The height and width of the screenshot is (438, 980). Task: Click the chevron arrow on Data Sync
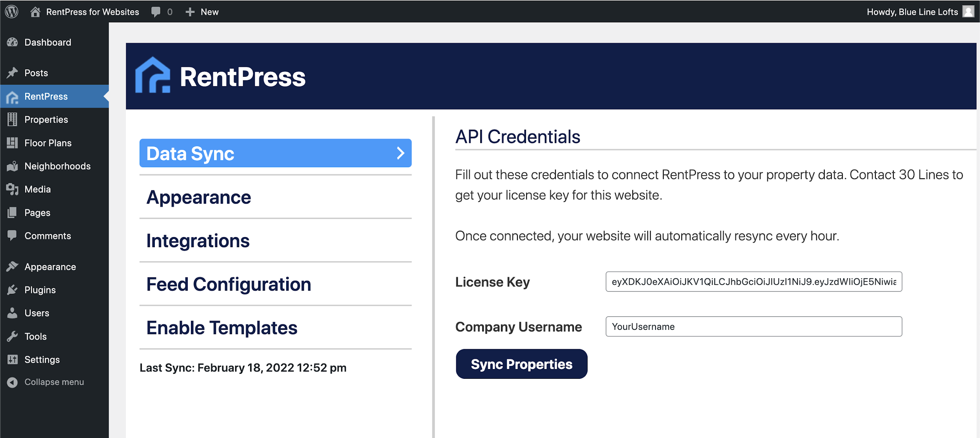click(x=401, y=153)
